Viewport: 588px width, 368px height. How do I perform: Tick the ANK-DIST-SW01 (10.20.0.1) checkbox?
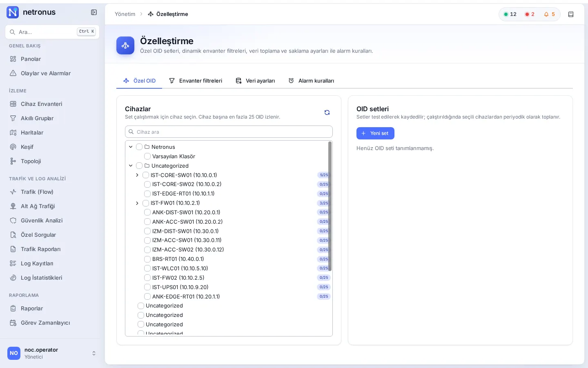point(147,212)
